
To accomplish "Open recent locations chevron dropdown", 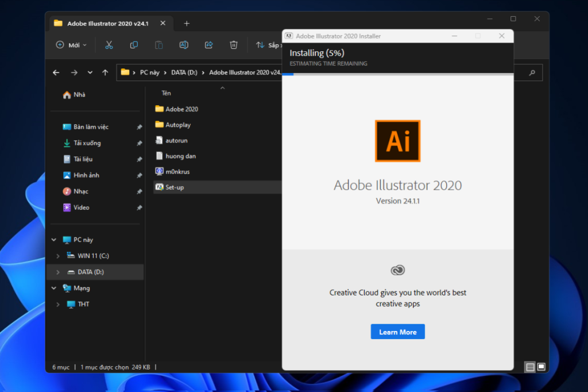I will coord(90,72).
